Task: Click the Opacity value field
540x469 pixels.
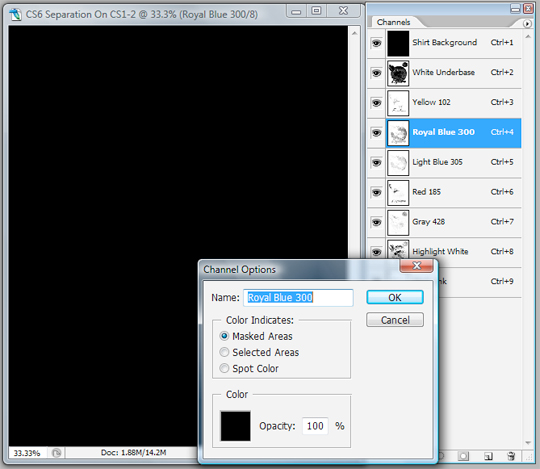Action: click(x=315, y=426)
